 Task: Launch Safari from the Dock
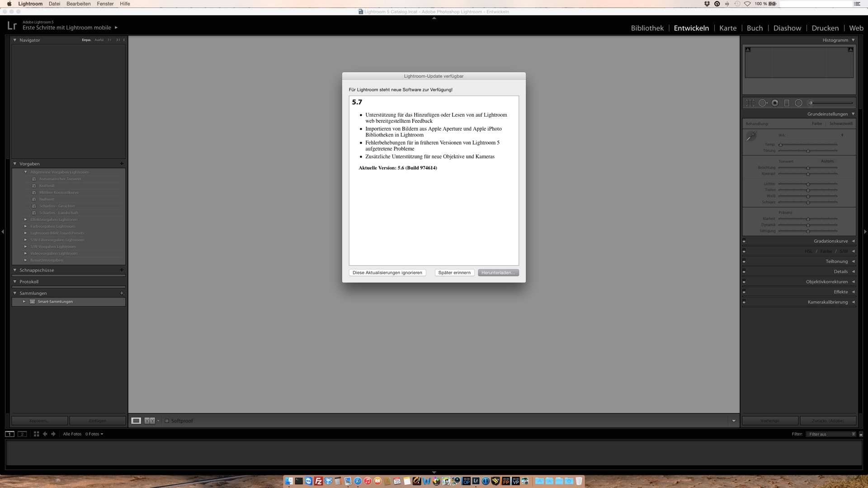[x=358, y=481]
